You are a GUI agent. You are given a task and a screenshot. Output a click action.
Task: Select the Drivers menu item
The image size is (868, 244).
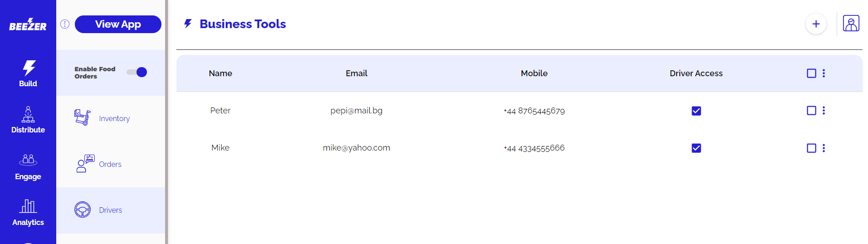(x=110, y=210)
